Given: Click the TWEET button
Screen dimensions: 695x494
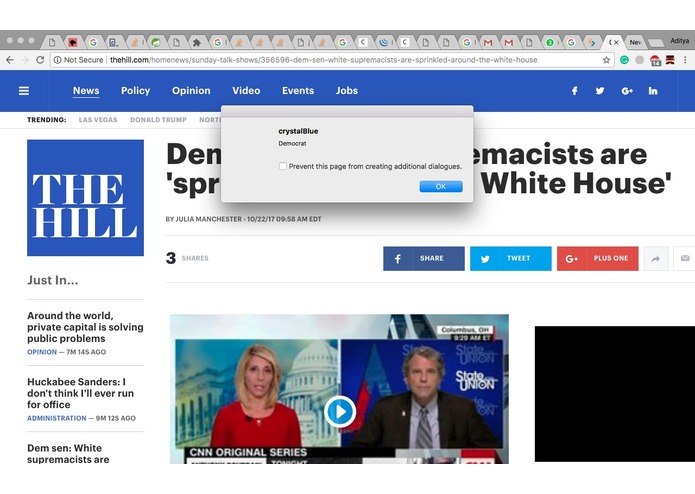Looking at the screenshot, I should (511, 258).
